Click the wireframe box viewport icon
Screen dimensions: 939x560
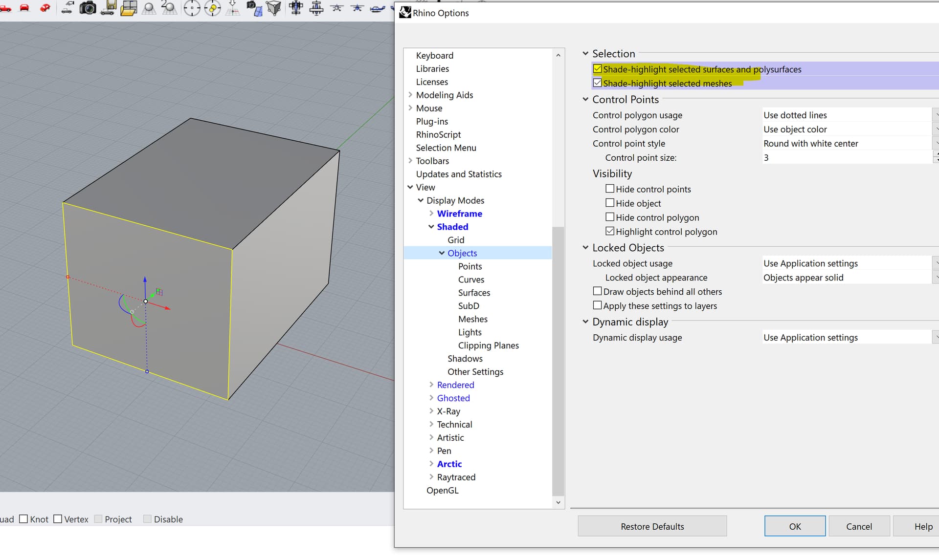pyautogui.click(x=274, y=8)
